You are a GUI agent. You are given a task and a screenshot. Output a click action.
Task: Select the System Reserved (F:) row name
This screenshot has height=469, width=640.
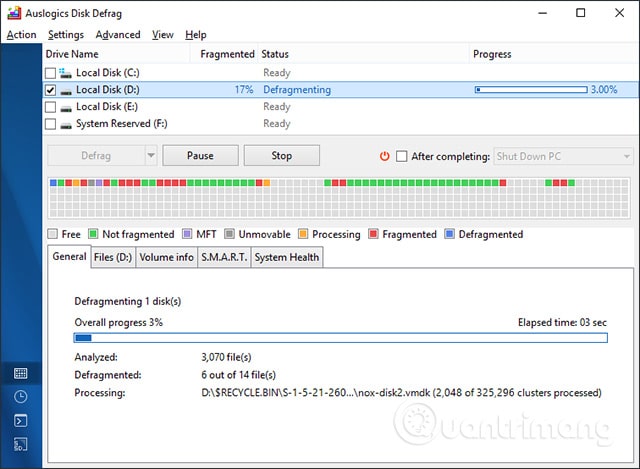tap(122, 124)
